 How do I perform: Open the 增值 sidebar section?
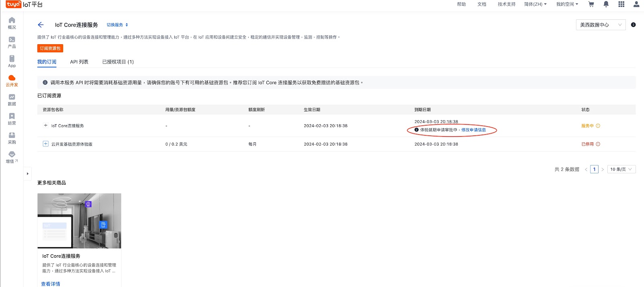[x=12, y=157]
